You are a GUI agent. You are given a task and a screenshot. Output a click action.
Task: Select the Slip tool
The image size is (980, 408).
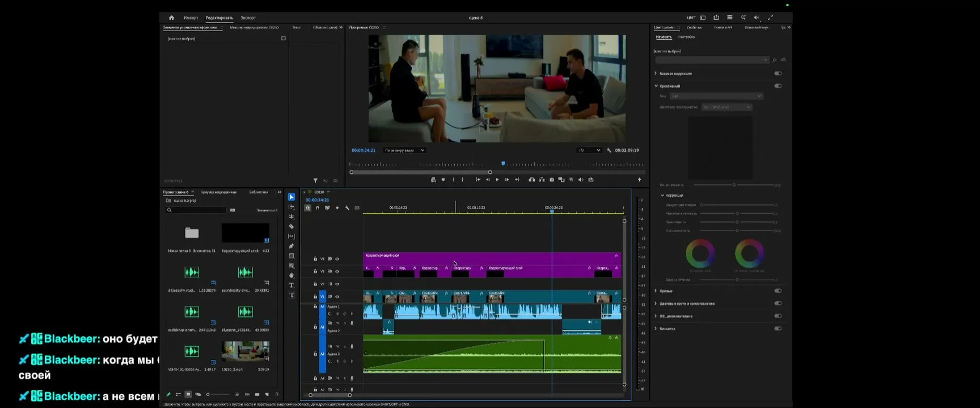coord(292,236)
